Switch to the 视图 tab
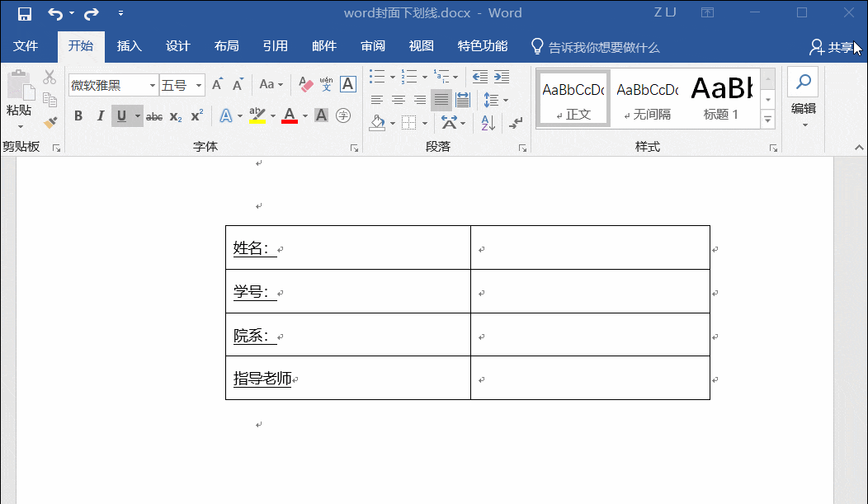The image size is (868, 504). tap(422, 46)
